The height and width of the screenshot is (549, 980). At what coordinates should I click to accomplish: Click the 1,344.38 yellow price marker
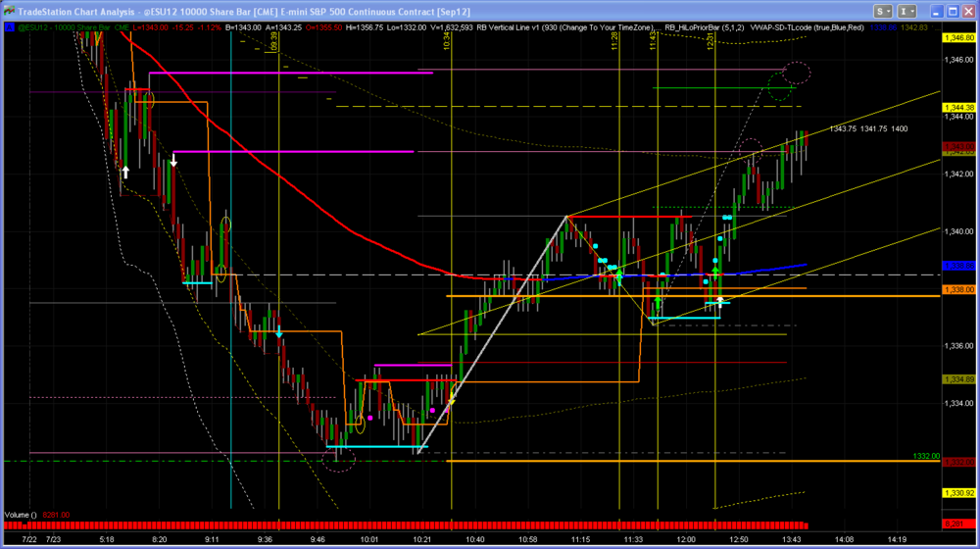tap(958, 108)
